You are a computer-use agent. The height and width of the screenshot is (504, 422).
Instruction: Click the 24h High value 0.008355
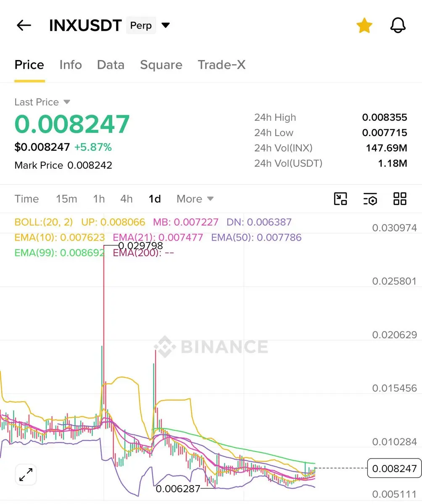[x=385, y=118]
